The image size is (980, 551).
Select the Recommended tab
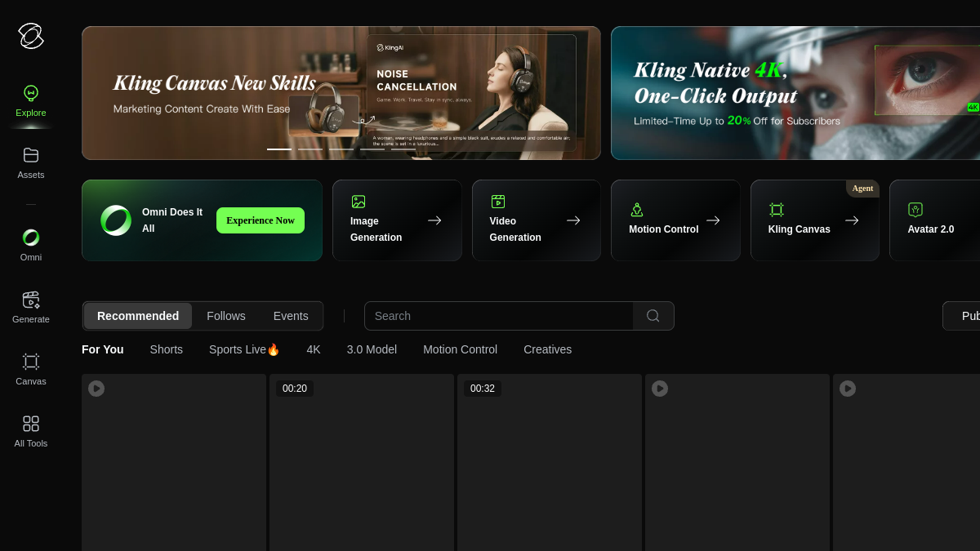click(x=138, y=316)
